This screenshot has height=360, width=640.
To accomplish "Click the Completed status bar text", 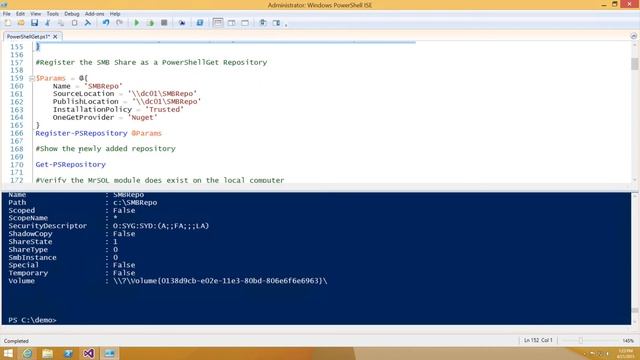I will click(16, 341).
